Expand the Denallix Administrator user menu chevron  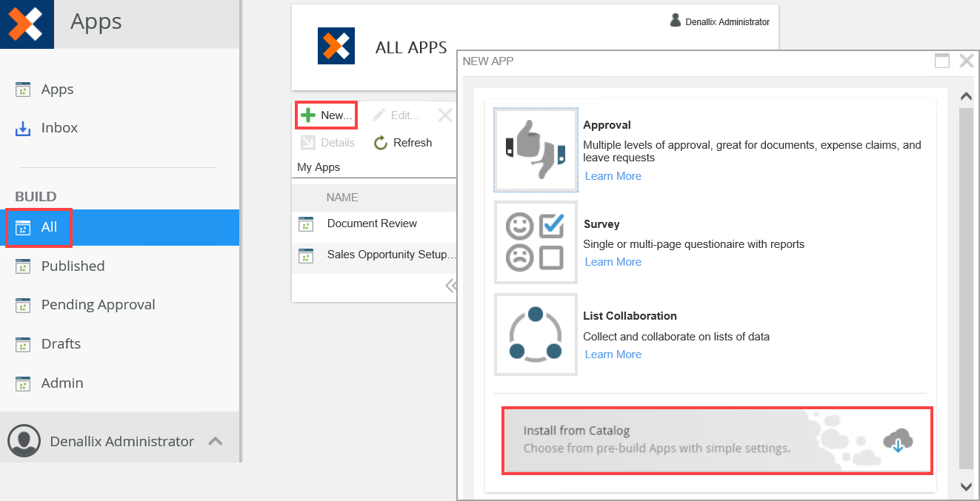click(x=215, y=441)
